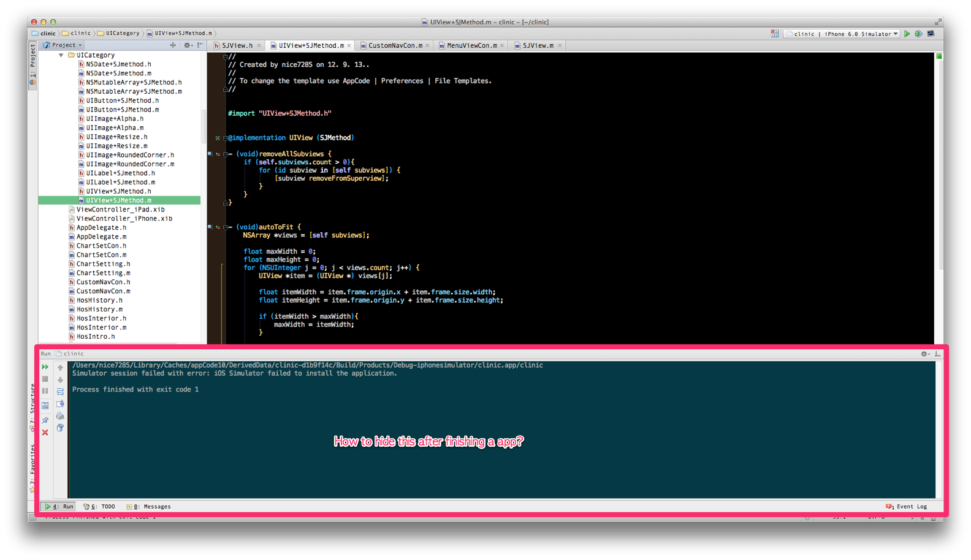Rerun the clinic app from Run panel
This screenshot has height=560, width=971.
tap(45, 367)
